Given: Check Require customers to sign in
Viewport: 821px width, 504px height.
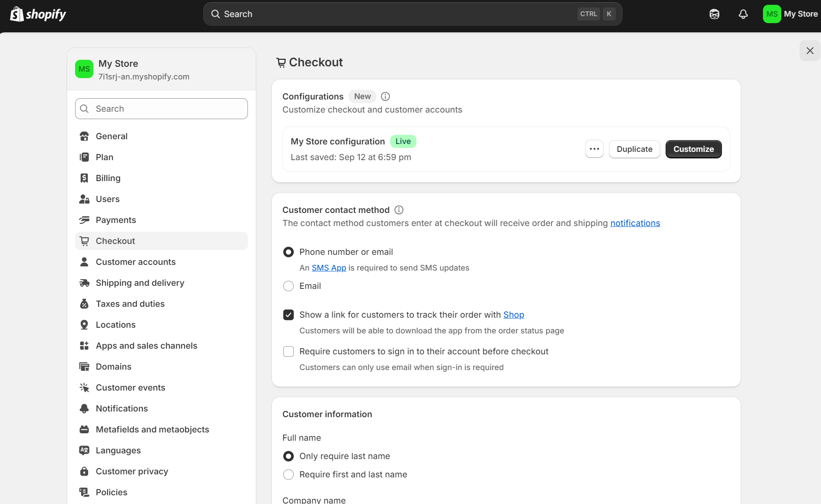Looking at the screenshot, I should pyautogui.click(x=289, y=351).
